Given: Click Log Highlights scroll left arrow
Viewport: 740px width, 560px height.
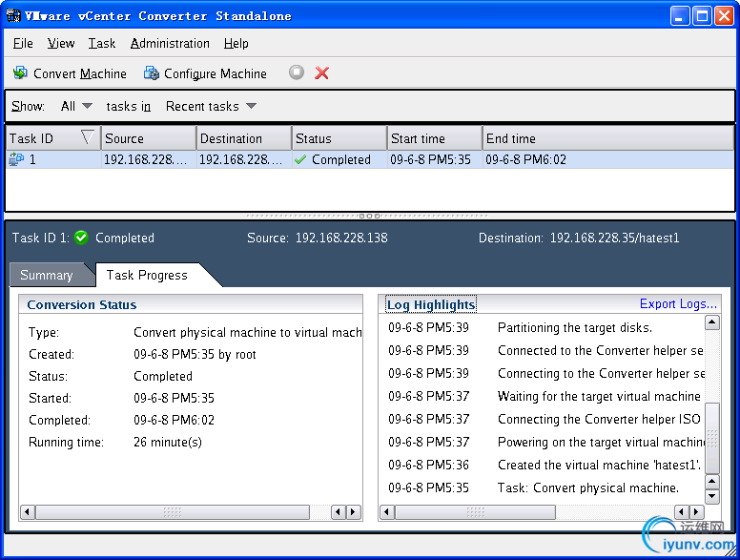Looking at the screenshot, I should point(387,512).
